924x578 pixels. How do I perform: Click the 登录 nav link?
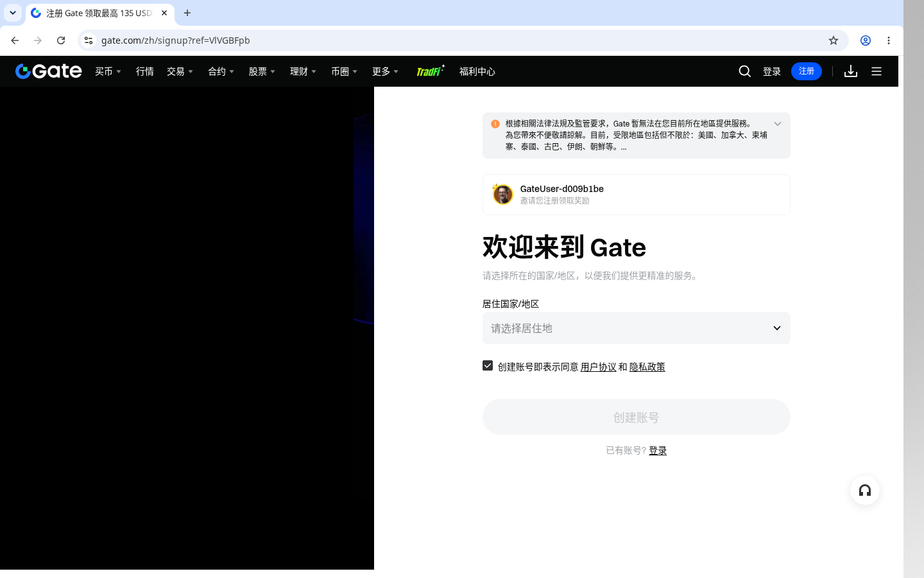click(x=772, y=71)
